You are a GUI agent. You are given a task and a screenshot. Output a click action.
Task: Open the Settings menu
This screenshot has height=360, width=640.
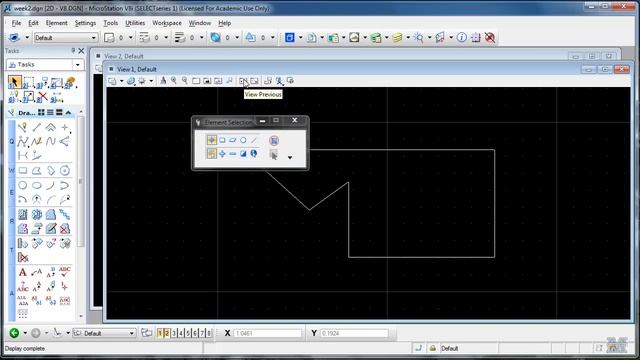85,23
